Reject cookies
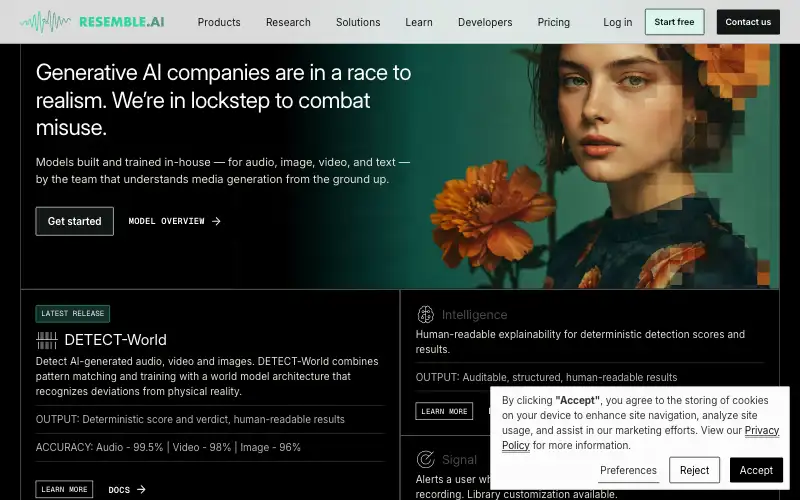Screen dimensions: 800x500 tap(694, 470)
